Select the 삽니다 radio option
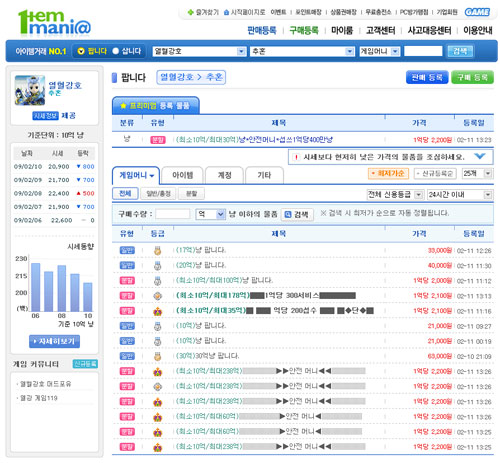500x463 pixels. click(116, 51)
